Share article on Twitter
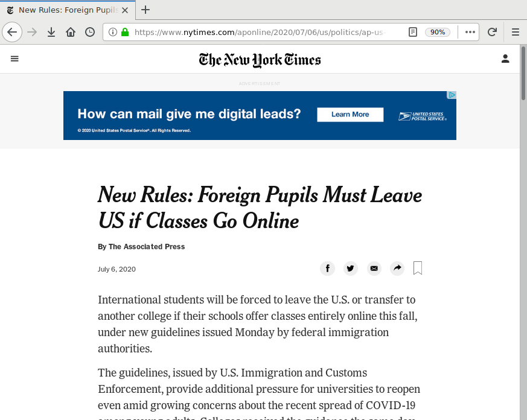 [351, 269]
